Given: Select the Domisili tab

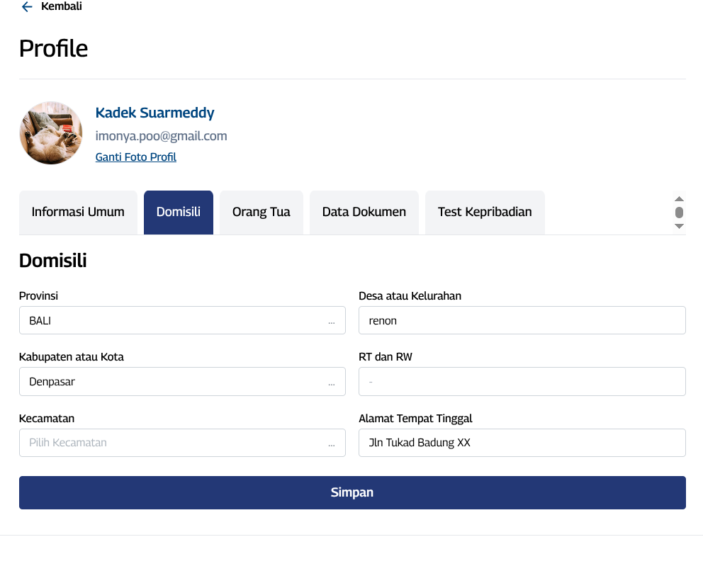Looking at the screenshot, I should tap(179, 212).
